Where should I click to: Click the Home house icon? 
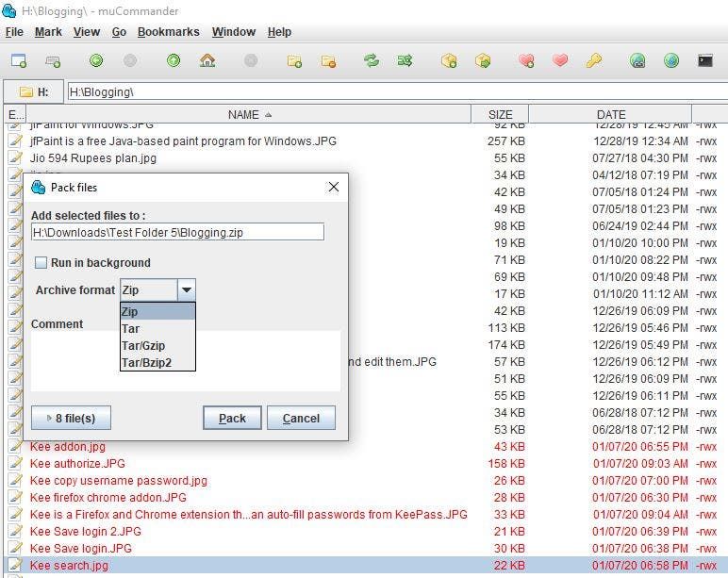pos(207,61)
